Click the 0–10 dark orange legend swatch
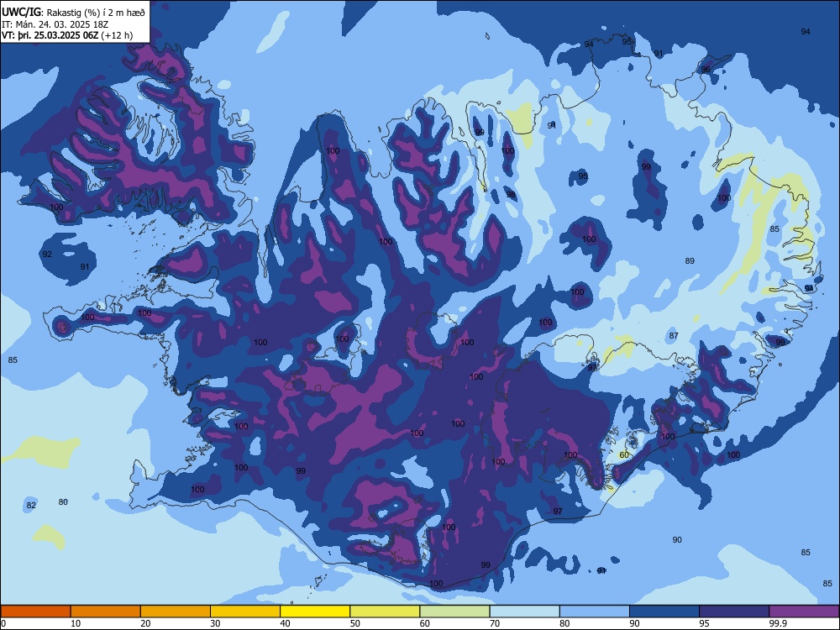840x630 pixels. click(x=35, y=612)
